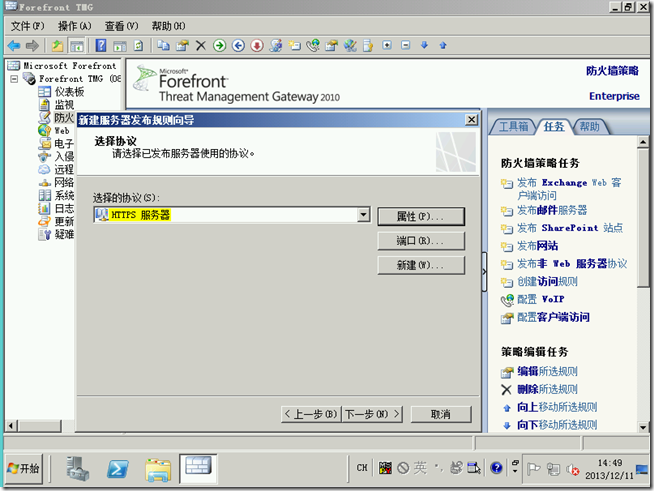Click the blue left-arrow circle icon
Viewport: 654px width, 491px height.
[238, 45]
